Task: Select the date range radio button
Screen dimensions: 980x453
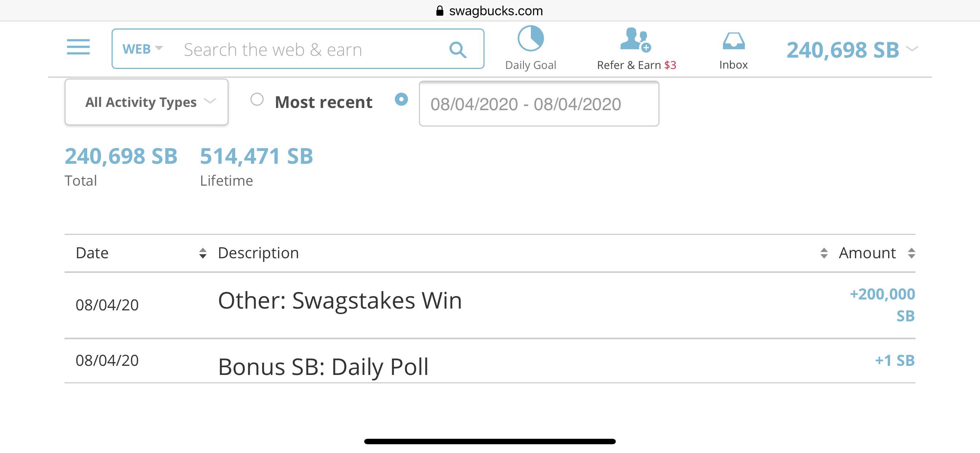Action: 401,100
